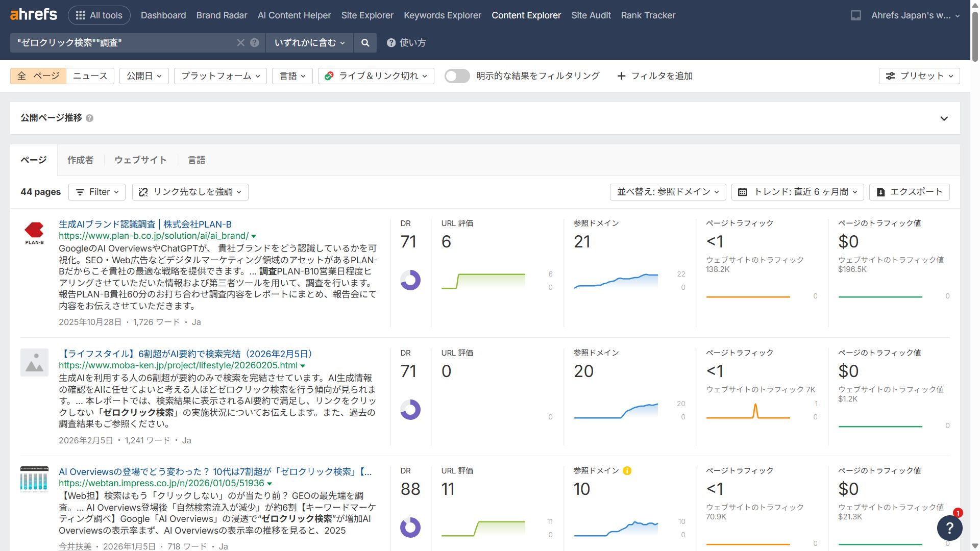
Task: Switch to the 言語 results tab
Action: [x=197, y=160]
